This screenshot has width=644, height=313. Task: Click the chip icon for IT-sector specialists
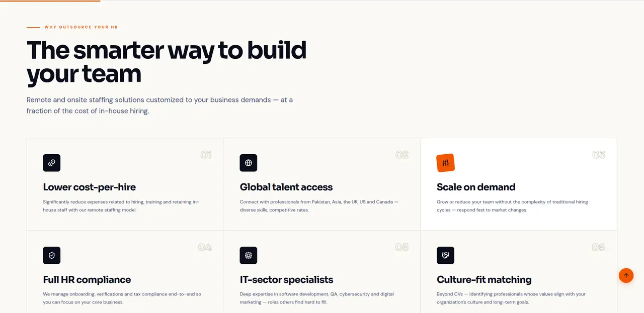click(249, 255)
